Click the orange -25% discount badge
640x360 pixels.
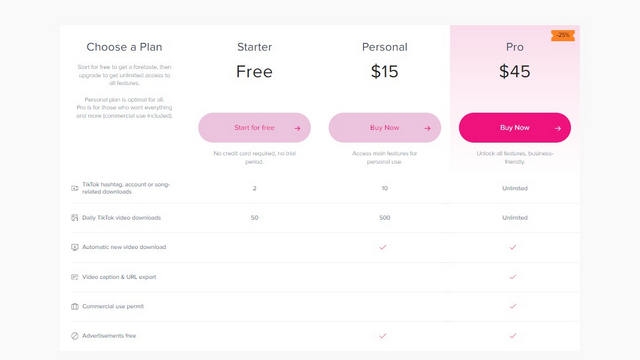point(563,35)
